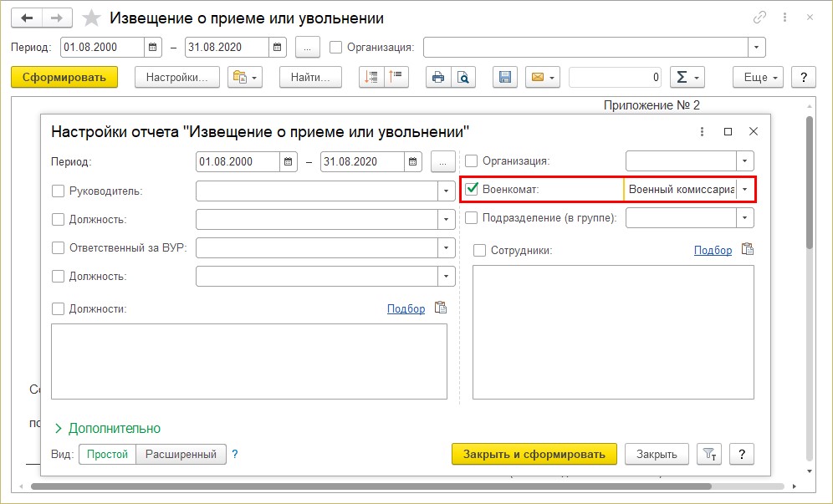Copy link using the chain icon

click(x=759, y=18)
